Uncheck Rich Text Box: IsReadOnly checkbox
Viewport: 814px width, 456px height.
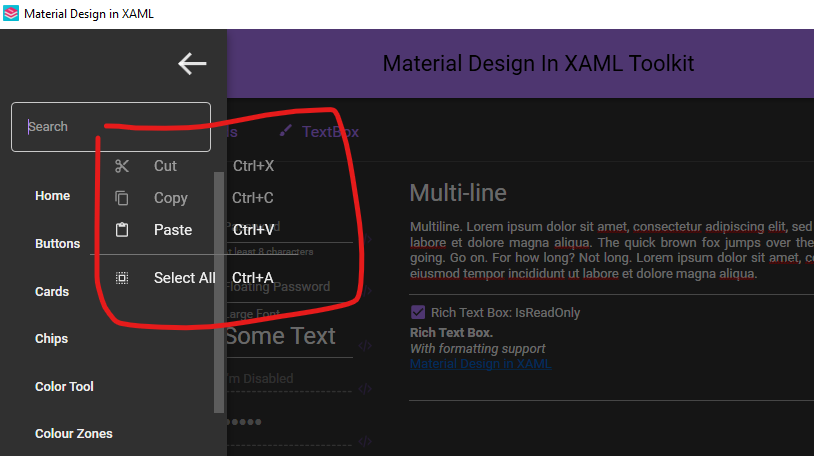coord(418,312)
